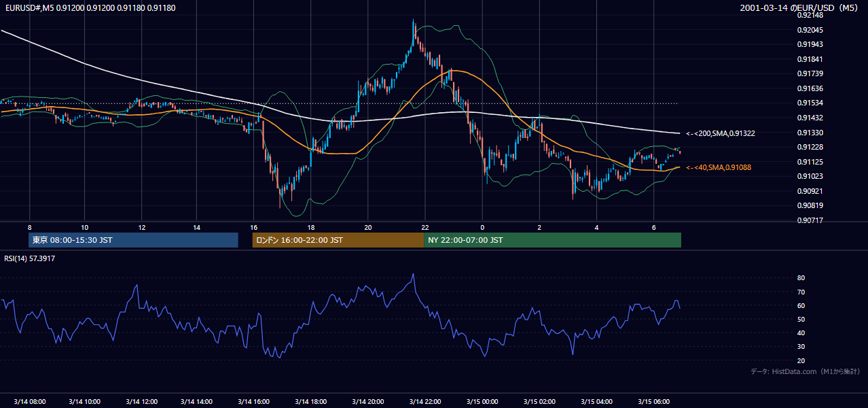Screen dimensions: 868x408
Task: Click hour label 6 under price chart
Action: (653, 227)
